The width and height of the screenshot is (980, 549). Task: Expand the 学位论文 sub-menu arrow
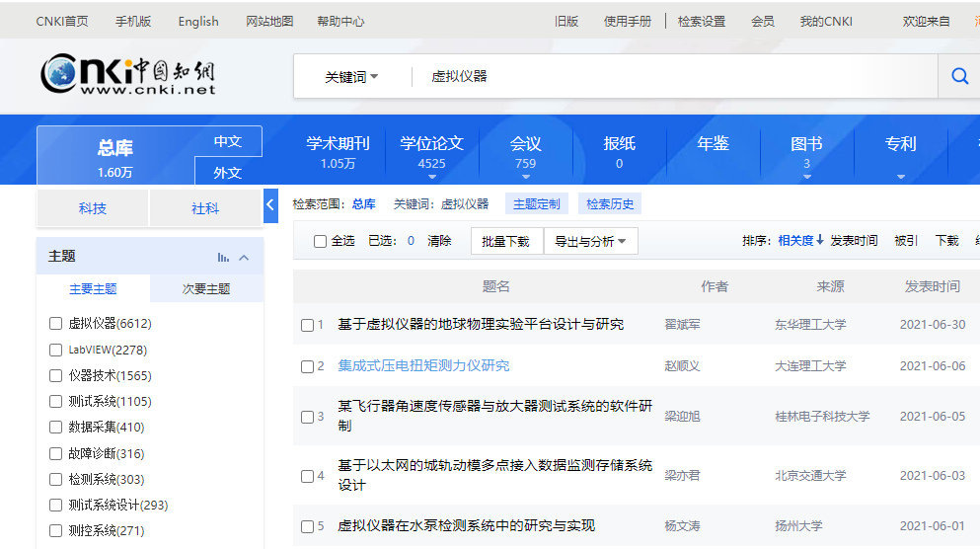pos(432,177)
